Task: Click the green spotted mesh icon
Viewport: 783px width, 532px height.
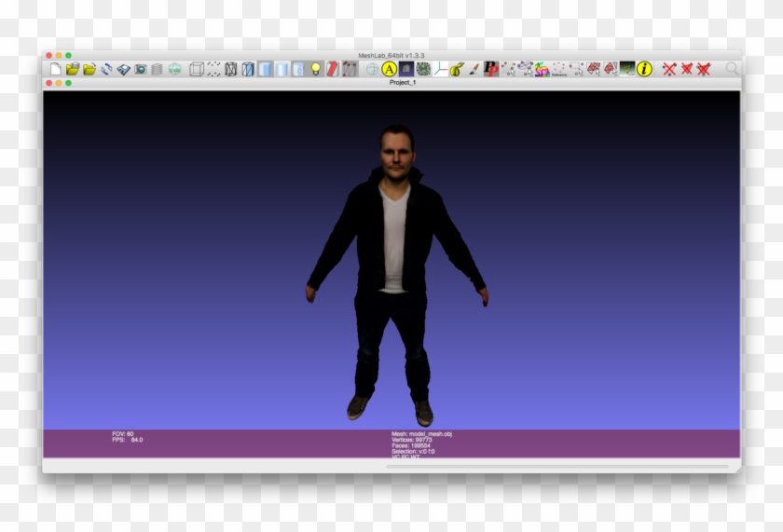Action: pyautogui.click(x=423, y=69)
